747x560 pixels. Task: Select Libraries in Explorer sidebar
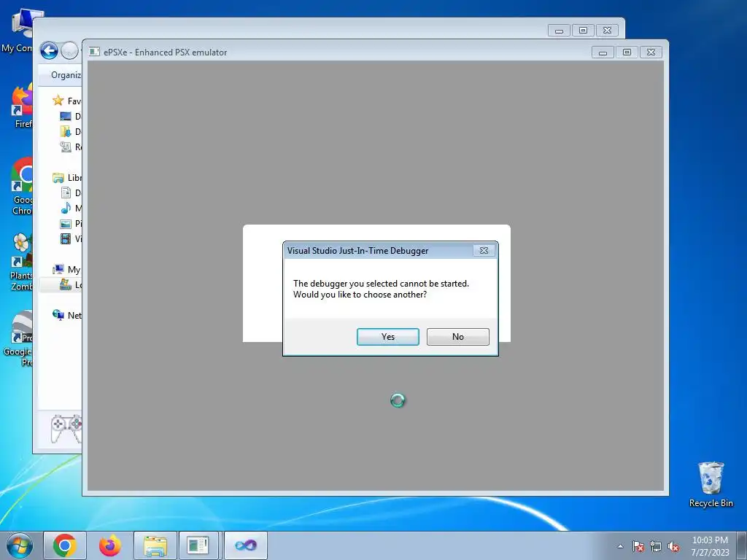[x=66, y=178]
